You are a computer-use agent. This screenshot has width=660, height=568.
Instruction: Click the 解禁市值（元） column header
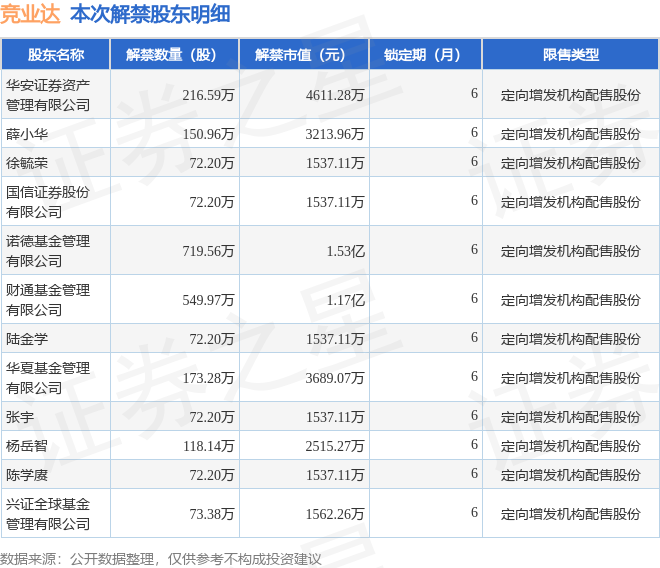click(x=304, y=55)
